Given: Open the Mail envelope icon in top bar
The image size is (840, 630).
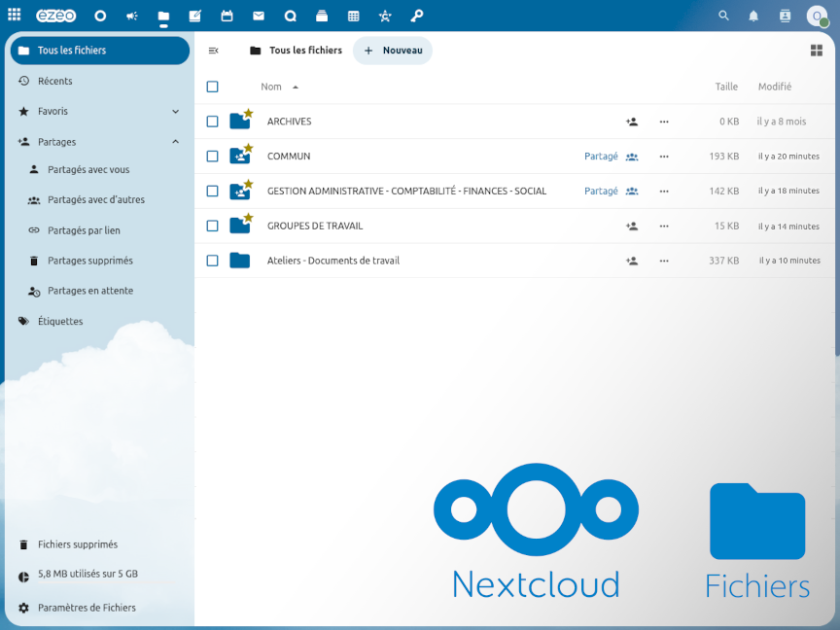Looking at the screenshot, I should (259, 17).
